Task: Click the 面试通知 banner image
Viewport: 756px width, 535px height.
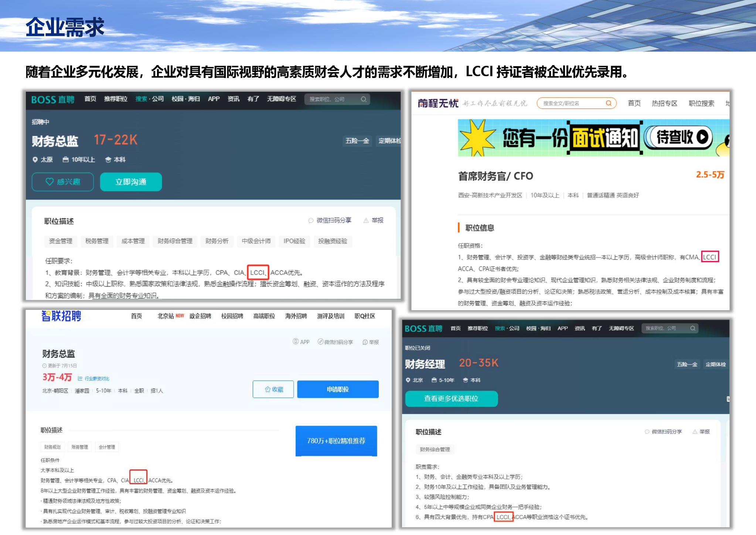Action: (593, 138)
